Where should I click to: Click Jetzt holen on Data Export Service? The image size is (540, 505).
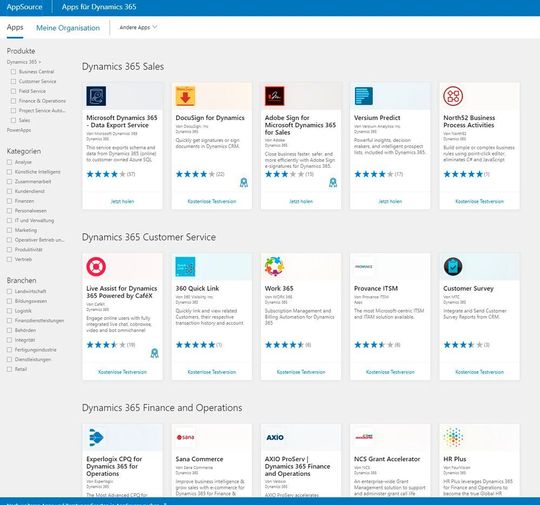coord(122,201)
